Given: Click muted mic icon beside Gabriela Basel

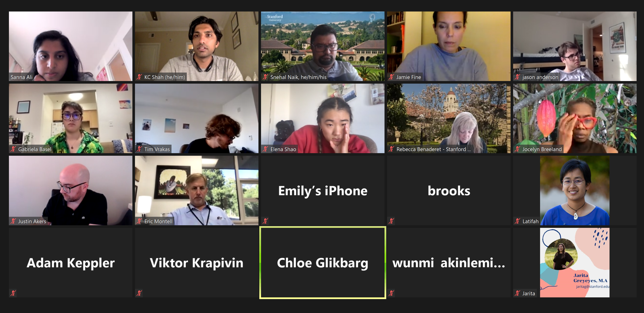Looking at the screenshot, I should pos(13,149).
